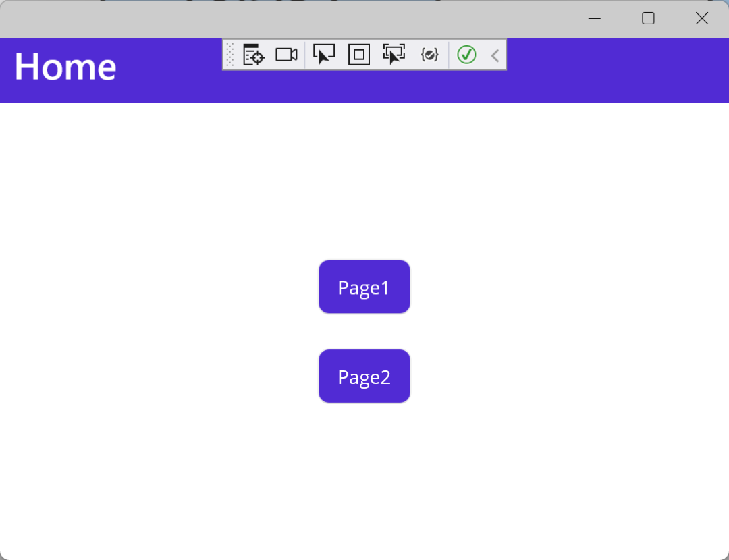Click the Page1 button
729x560 pixels.
point(364,287)
